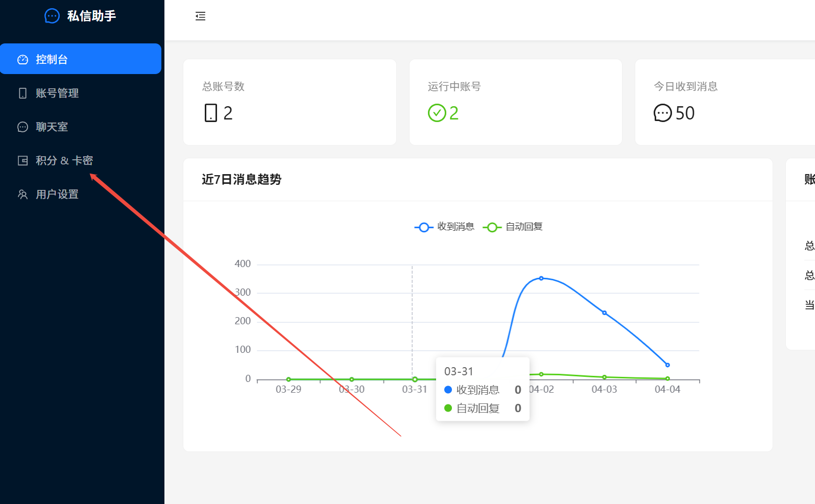Go to 积分 & 卡密 page
The image size is (815, 504).
[64, 160]
